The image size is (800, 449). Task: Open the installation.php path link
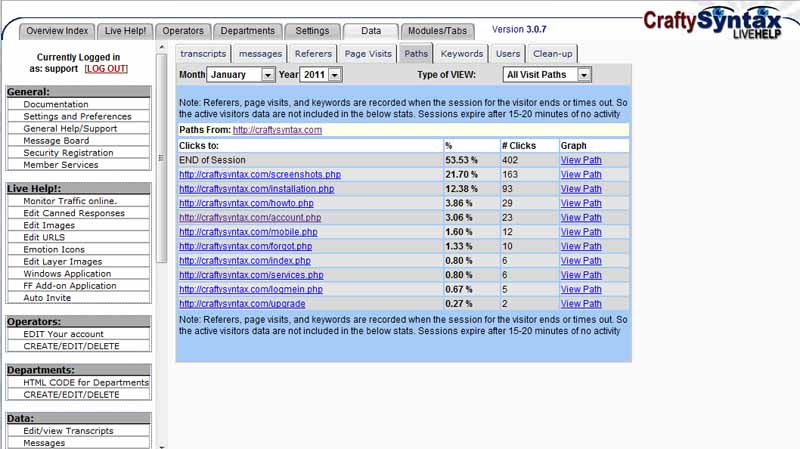pyautogui.click(x=257, y=189)
